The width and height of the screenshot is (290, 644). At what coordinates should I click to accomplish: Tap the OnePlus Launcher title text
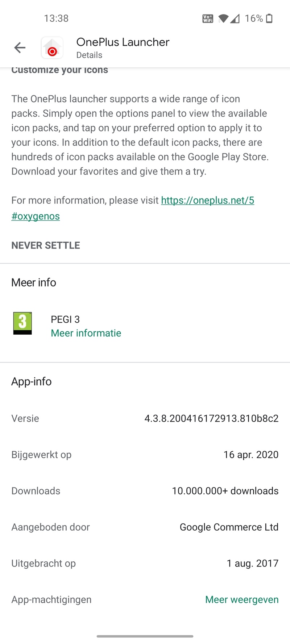pos(123,42)
